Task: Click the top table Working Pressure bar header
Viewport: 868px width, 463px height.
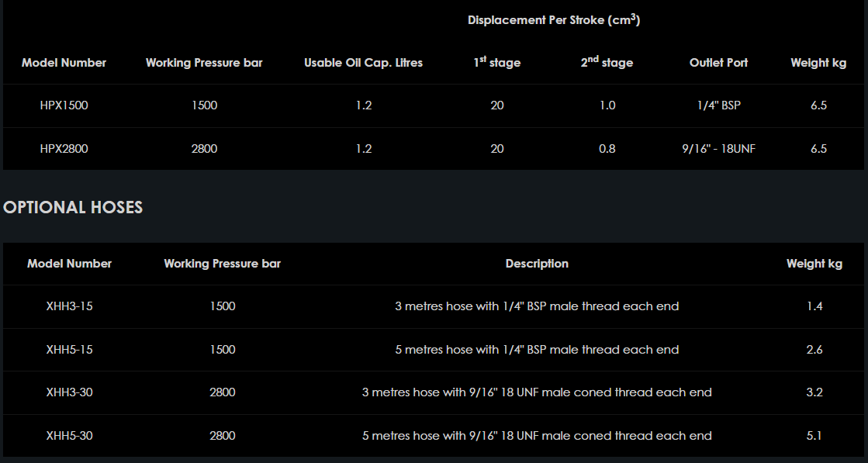Action: (204, 63)
